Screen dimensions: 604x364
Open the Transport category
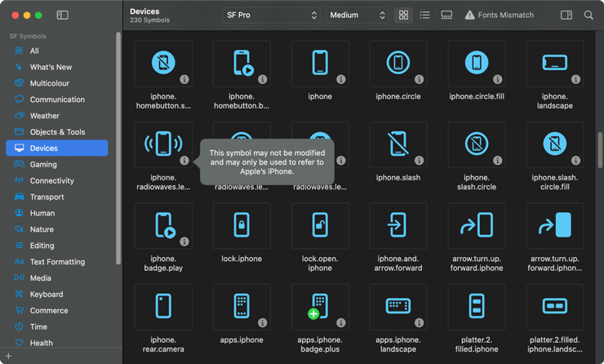point(57,197)
